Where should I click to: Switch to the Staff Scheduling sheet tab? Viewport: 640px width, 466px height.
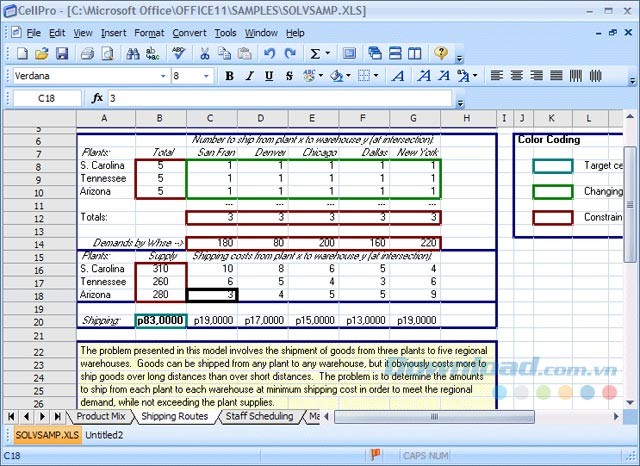[x=259, y=416]
